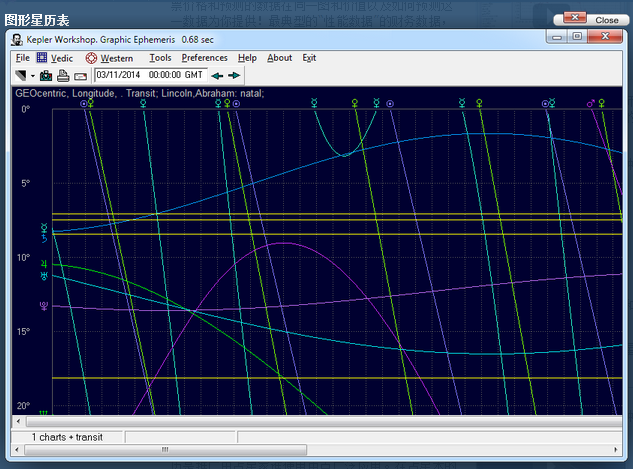Image resolution: width=633 pixels, height=469 pixels.
Task: Click the printer icon in toolbar
Action: [x=63, y=75]
